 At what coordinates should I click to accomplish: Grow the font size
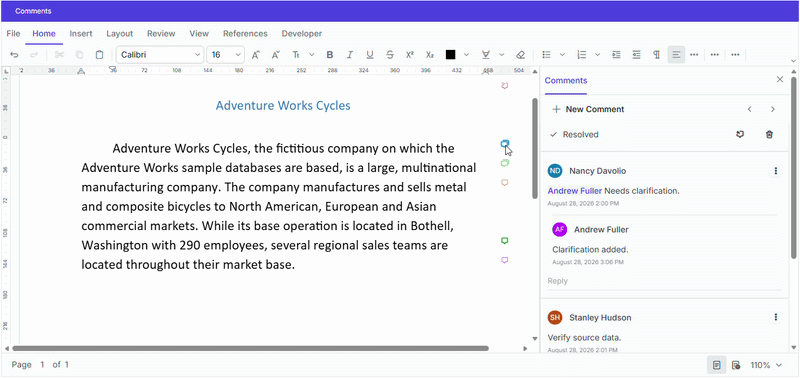click(256, 55)
